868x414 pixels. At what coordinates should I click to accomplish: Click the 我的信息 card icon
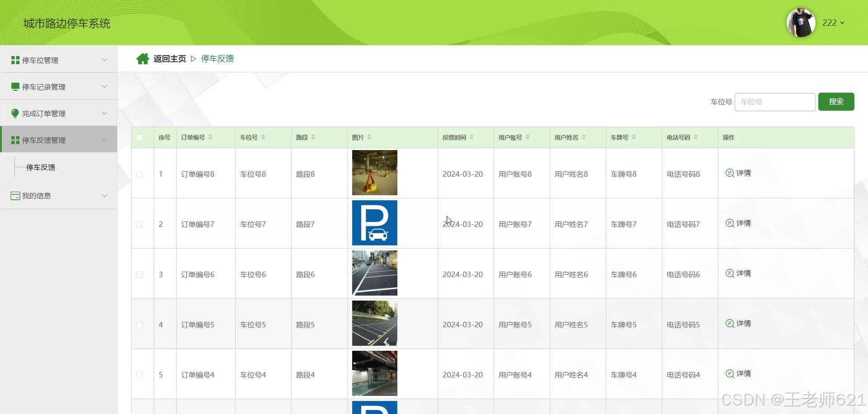15,196
